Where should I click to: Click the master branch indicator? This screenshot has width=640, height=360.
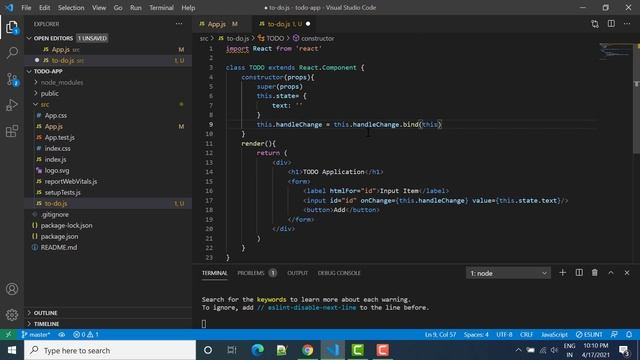36,334
